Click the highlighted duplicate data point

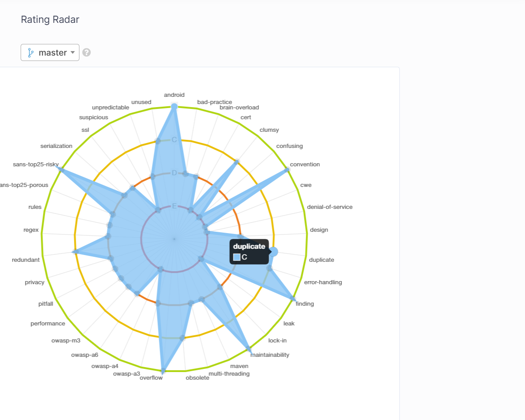[x=273, y=252]
